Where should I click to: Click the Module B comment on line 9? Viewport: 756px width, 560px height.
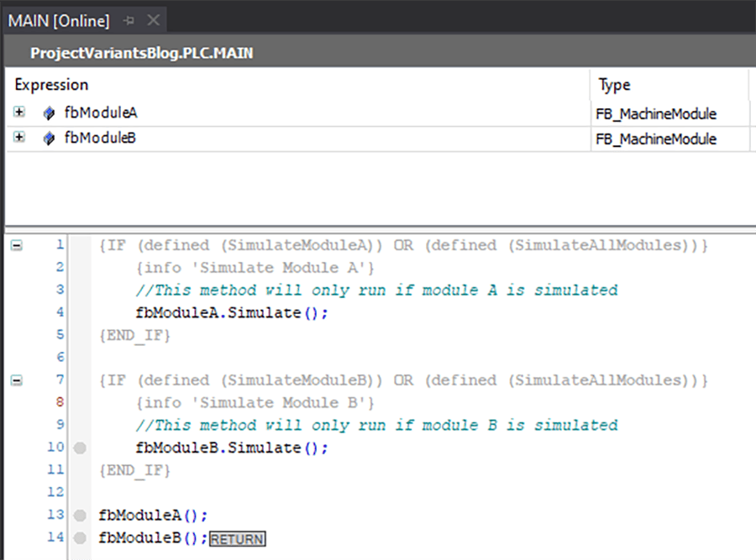(x=376, y=425)
